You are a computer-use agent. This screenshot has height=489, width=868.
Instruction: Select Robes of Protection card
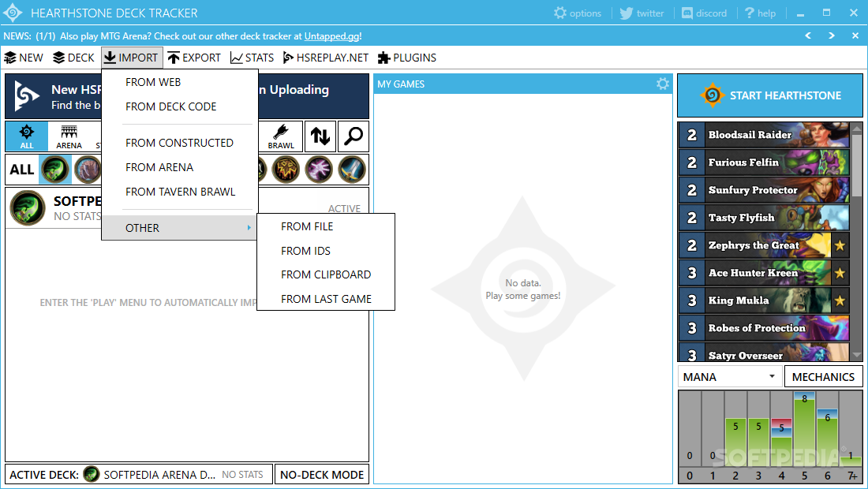coord(764,328)
